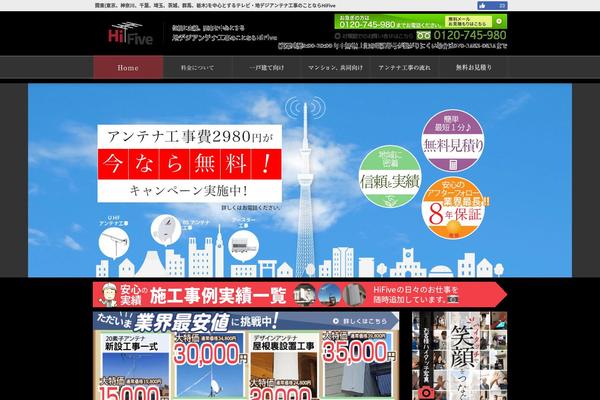Click the 詳しくはこちら link on blue banner
The image size is (600, 400).
[x=360, y=321]
